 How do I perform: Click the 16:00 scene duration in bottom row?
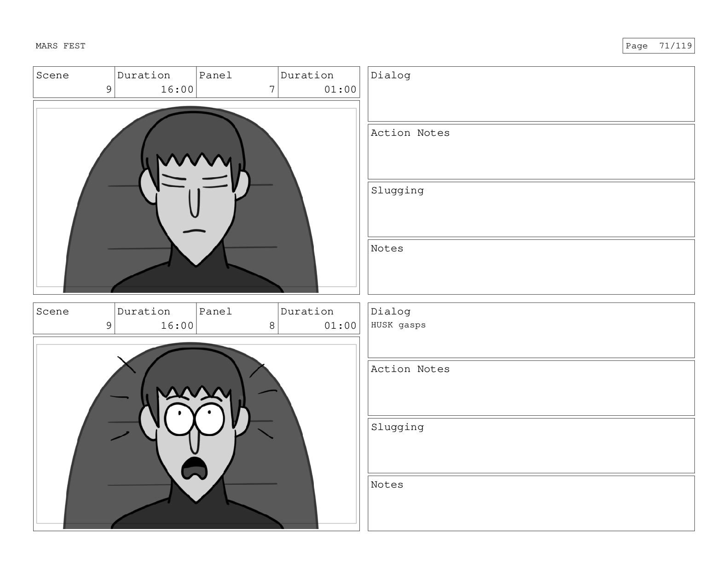point(177,326)
